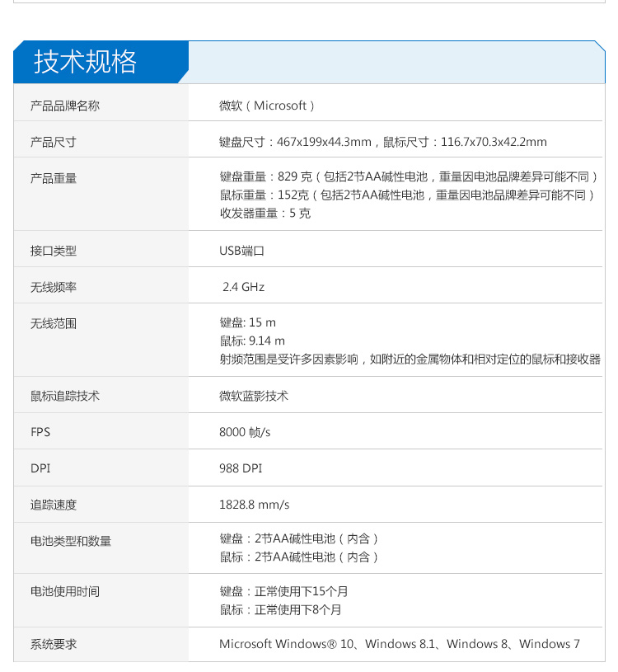
Task: Select the 产品重量 row label
Action: coord(54,178)
